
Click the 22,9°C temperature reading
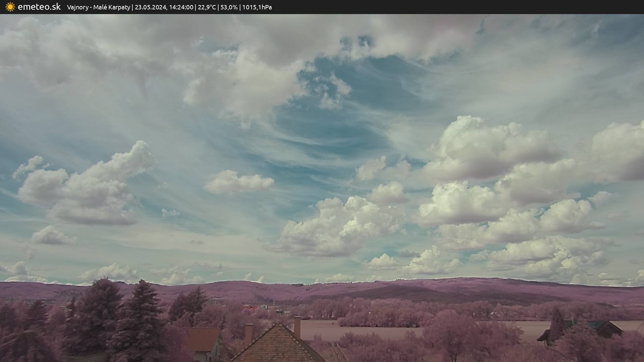(x=207, y=7)
